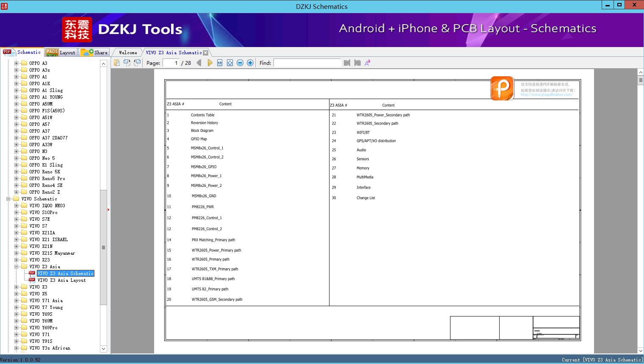Screen dimensions: 644x364
Task: Select the OPPO Reno2 Z tree item
Action: (x=44, y=192)
